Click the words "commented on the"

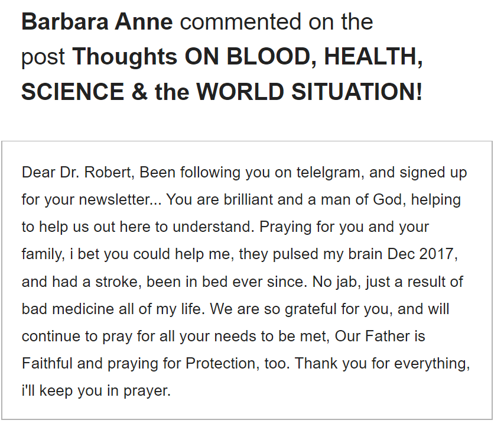(x=277, y=22)
